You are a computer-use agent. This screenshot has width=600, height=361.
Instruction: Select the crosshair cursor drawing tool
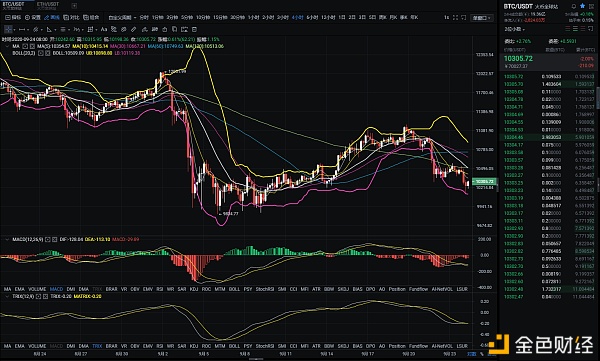8,29
